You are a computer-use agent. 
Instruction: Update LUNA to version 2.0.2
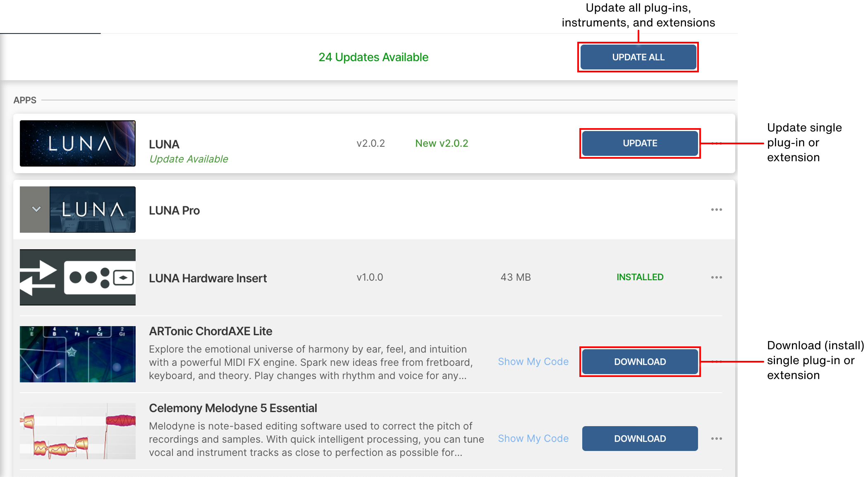(639, 143)
